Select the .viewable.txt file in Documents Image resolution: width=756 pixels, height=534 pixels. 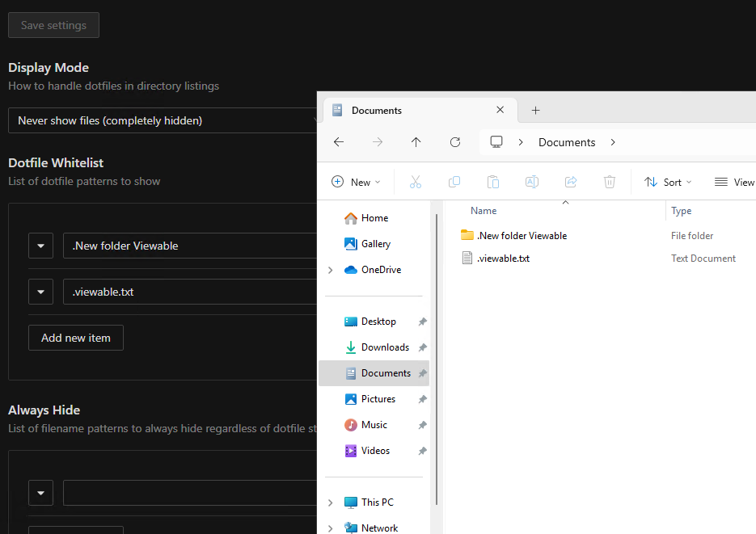pos(502,258)
